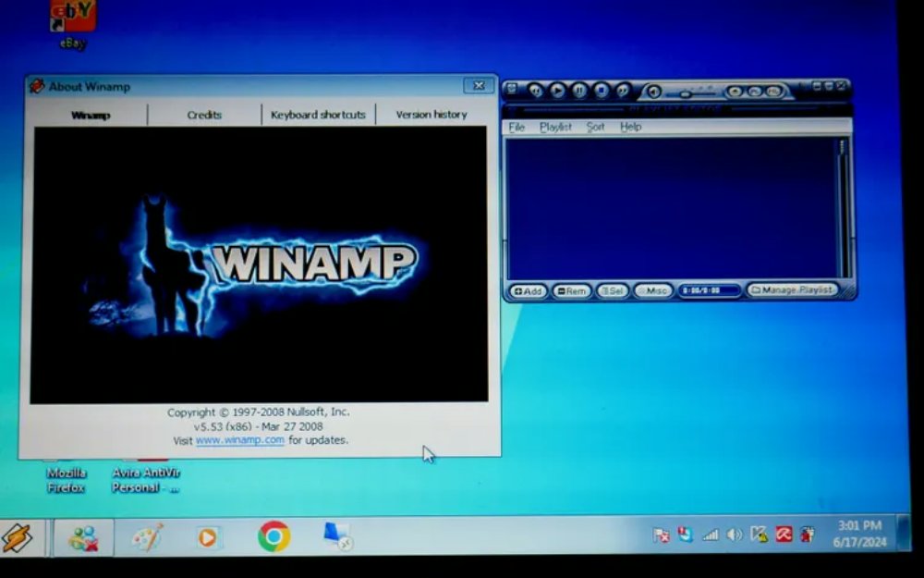Adjust the Winamp volume slider knob

[686, 93]
